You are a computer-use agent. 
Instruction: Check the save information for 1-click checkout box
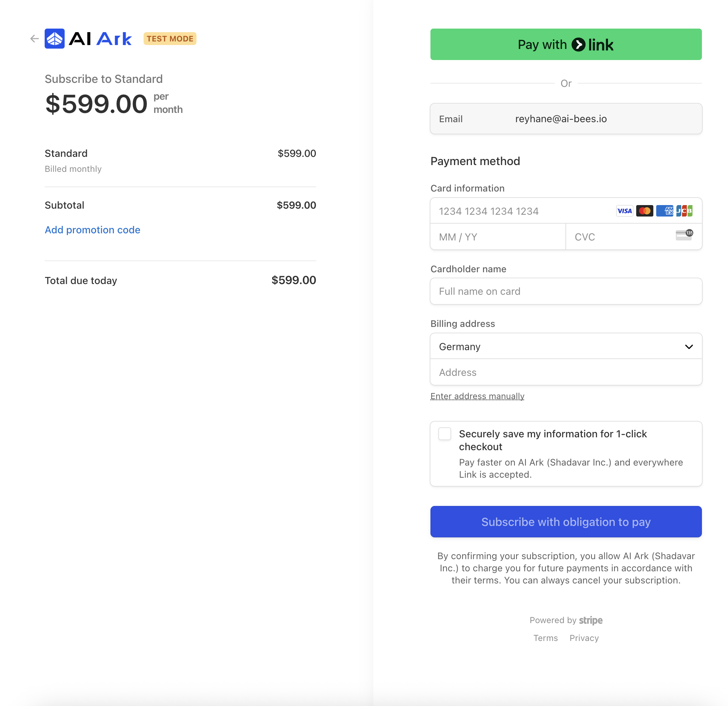(445, 434)
